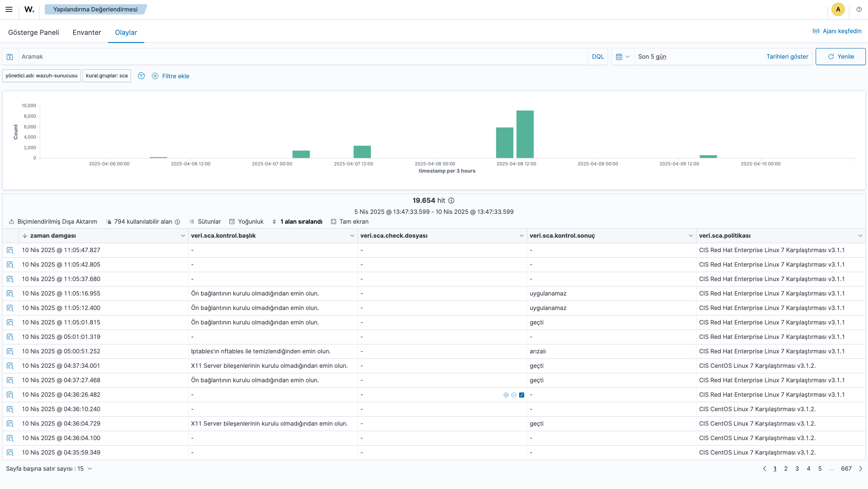Click the Yenile refresh button

(x=840, y=57)
